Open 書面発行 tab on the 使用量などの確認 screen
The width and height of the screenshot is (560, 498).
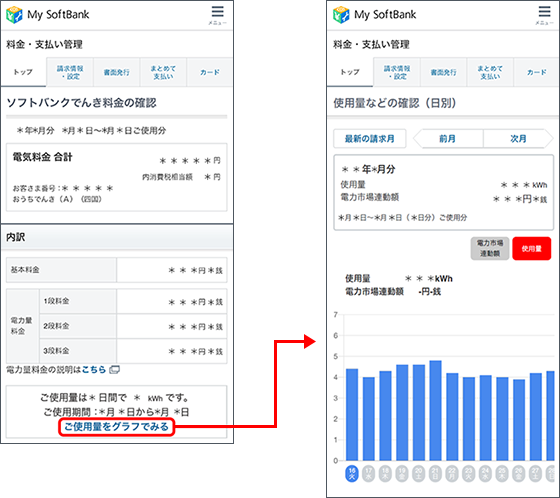click(x=443, y=72)
